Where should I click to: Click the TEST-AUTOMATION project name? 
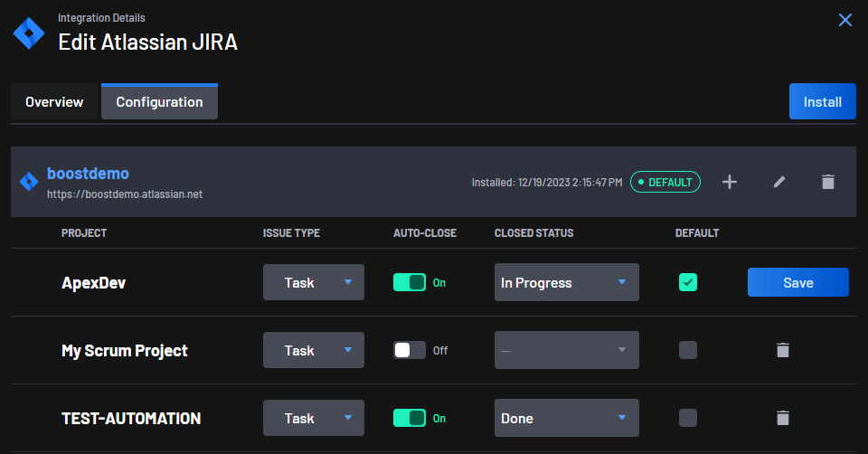point(131,419)
